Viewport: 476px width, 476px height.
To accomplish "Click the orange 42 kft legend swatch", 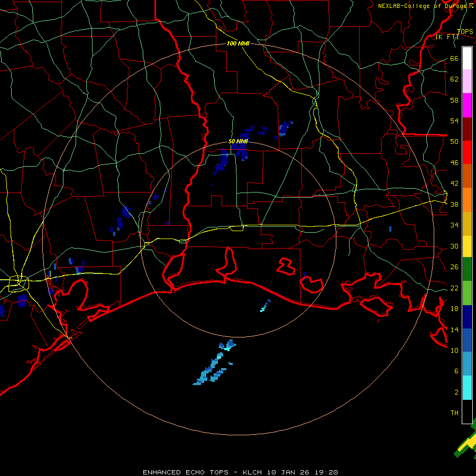I will [467, 200].
